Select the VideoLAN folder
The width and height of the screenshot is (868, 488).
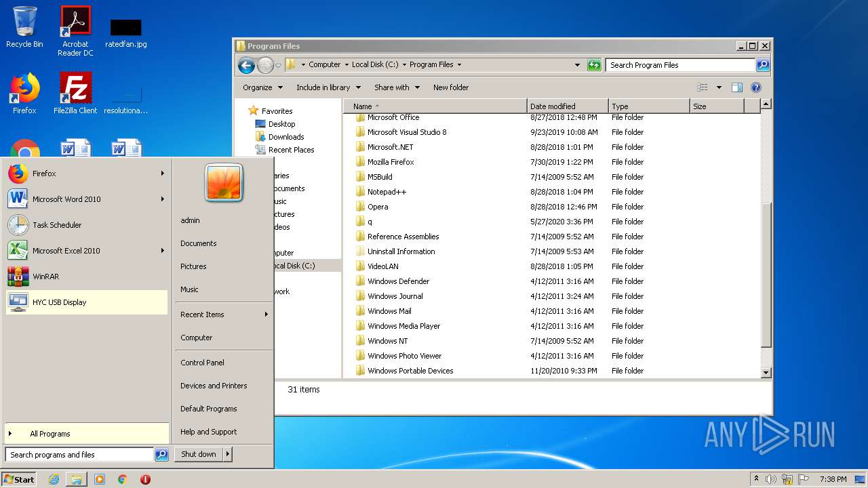[x=383, y=266]
